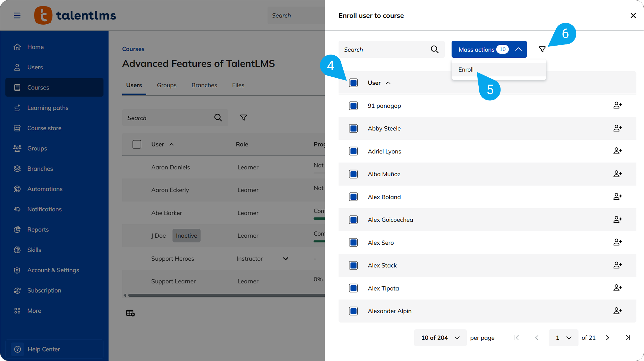Viewport: 644px width, 361px height.
Task: Uncheck the Alexander Alpin checkbox
Action: click(353, 311)
